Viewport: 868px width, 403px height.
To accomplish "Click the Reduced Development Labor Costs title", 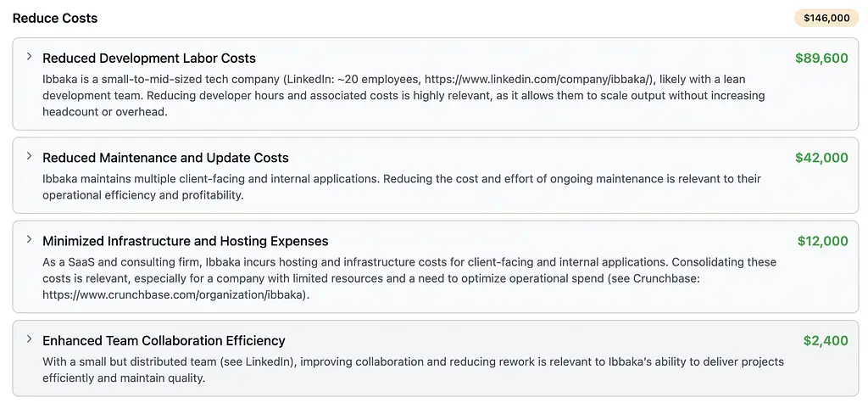I will (149, 59).
